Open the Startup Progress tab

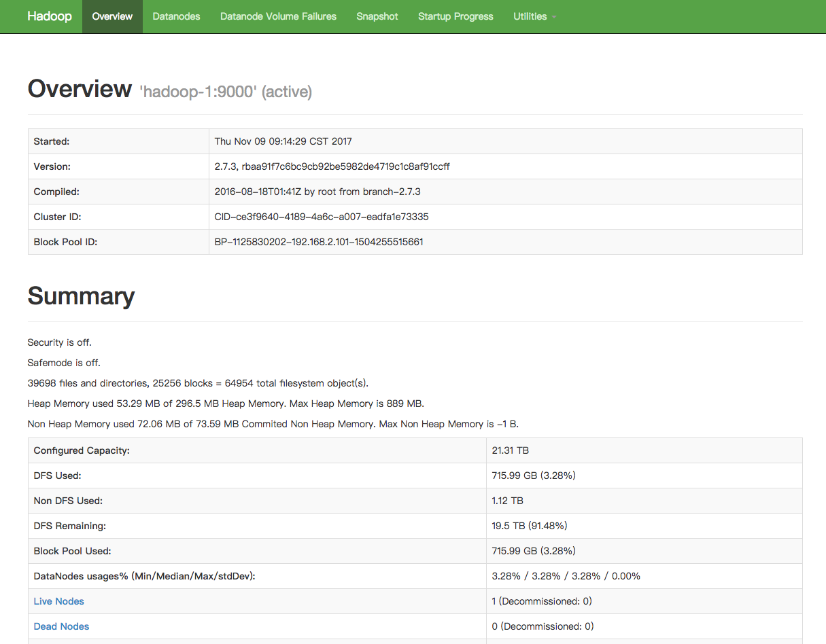pyautogui.click(x=455, y=16)
